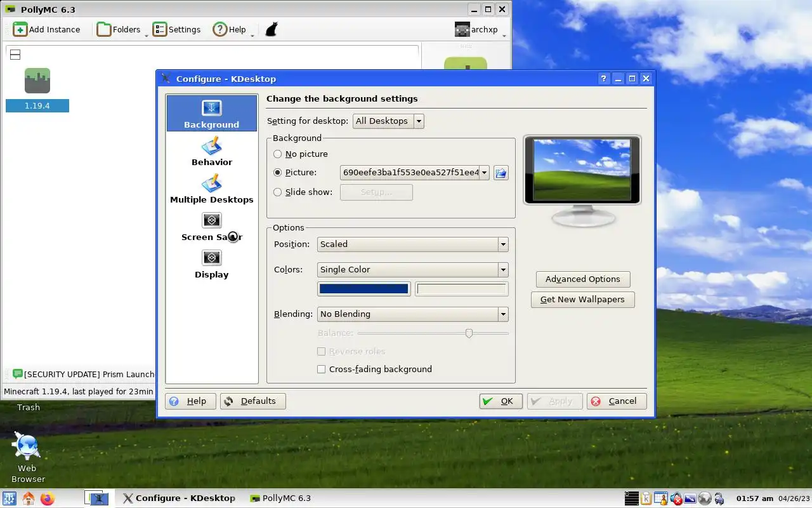Open the Display section
The height and width of the screenshot is (508, 812).
(x=212, y=264)
